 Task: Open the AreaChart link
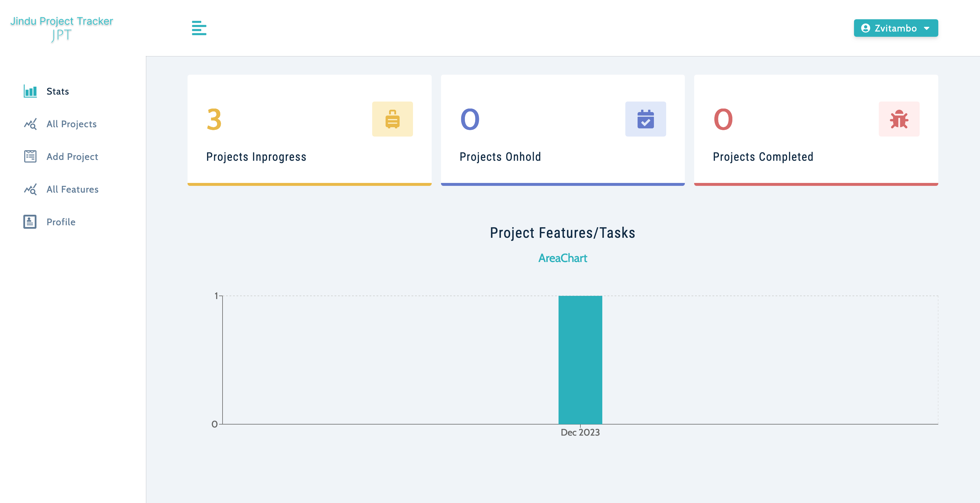(x=563, y=258)
